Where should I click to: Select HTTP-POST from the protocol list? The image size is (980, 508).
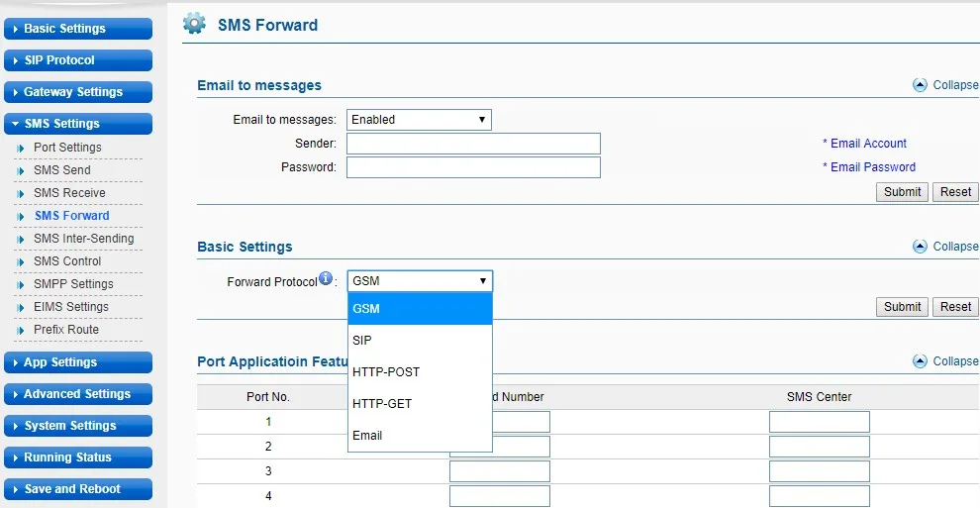pos(386,372)
